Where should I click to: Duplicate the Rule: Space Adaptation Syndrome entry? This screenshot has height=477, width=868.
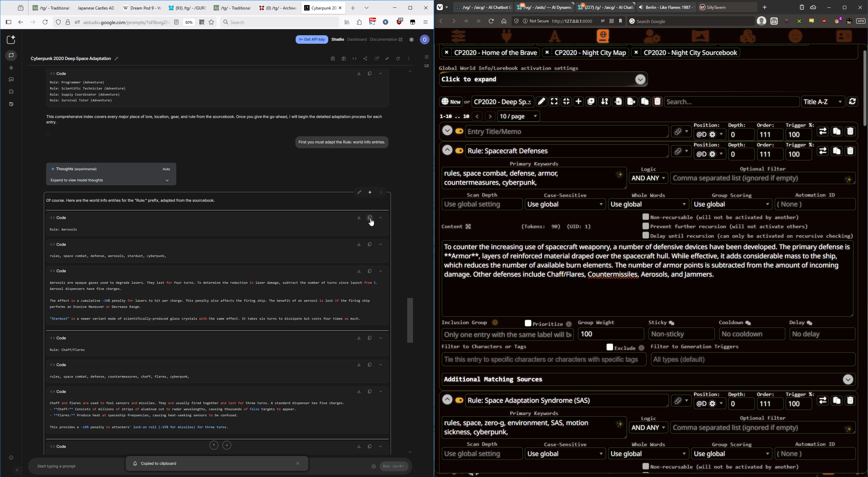pyautogui.click(x=836, y=400)
